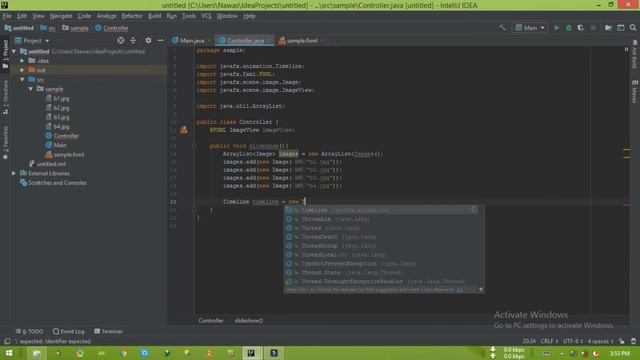Change line separator via CRLF dropdown
The width and height of the screenshot is (640, 360).
(549, 341)
